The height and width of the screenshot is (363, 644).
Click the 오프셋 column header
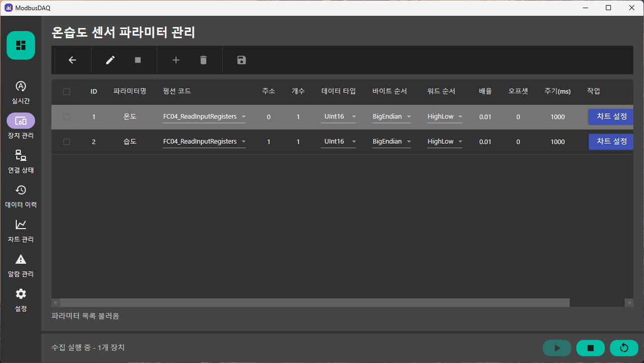(x=518, y=92)
